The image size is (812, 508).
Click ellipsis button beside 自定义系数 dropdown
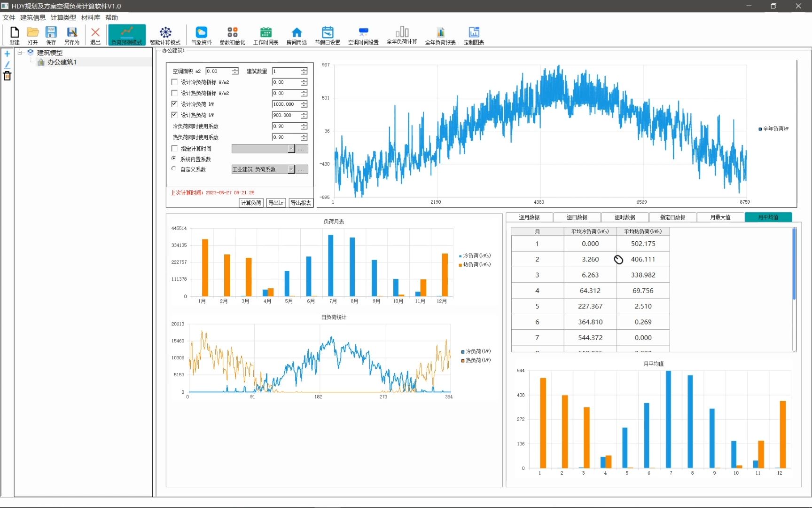[302, 169]
